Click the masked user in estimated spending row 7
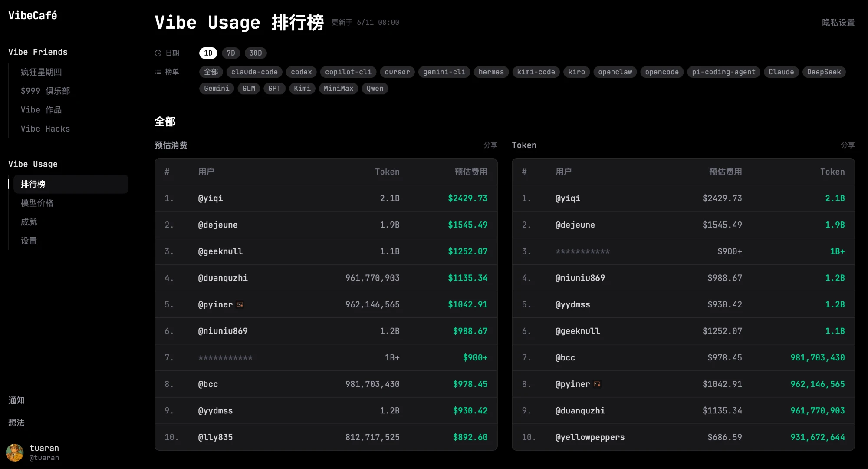The height and width of the screenshot is (469, 868). coord(225,358)
